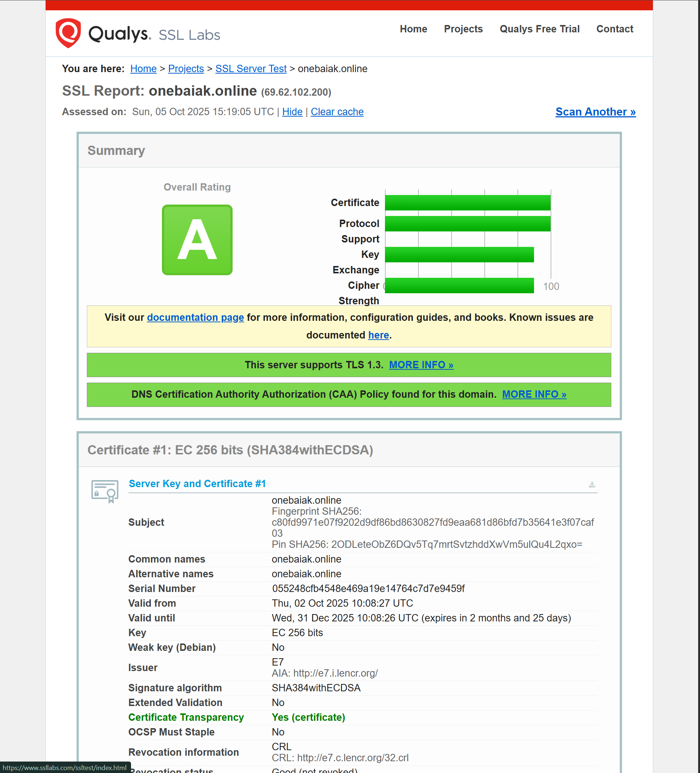
Task: Open the documentation page link
Action: (x=195, y=318)
